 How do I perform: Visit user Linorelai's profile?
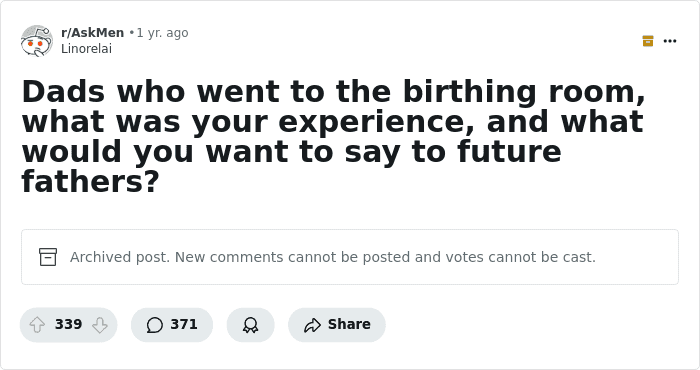(x=86, y=49)
